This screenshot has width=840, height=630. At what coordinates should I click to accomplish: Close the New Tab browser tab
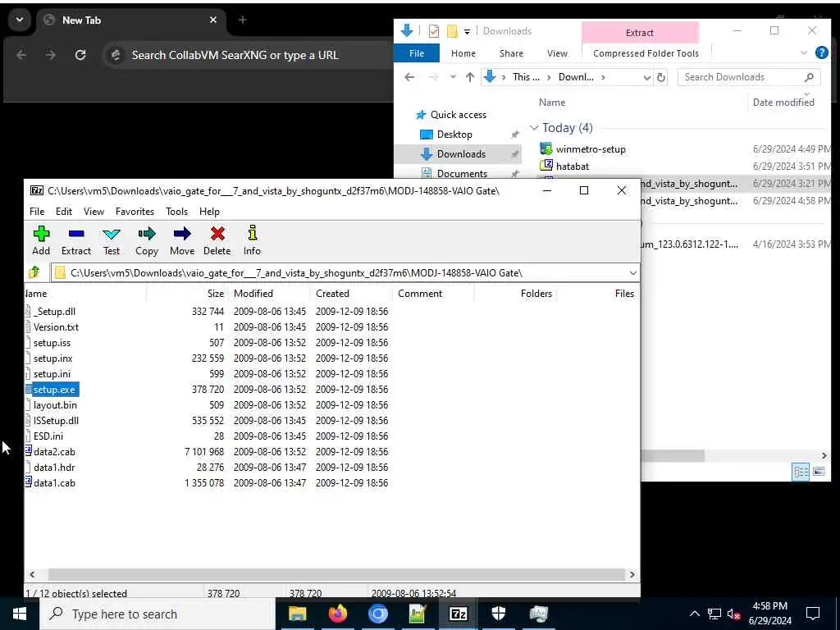[213, 20]
